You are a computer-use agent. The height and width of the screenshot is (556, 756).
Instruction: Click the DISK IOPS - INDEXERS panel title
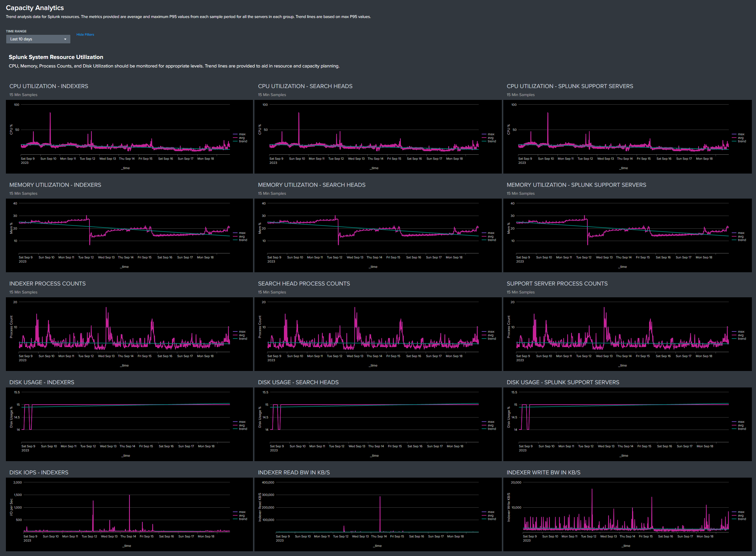click(39, 473)
